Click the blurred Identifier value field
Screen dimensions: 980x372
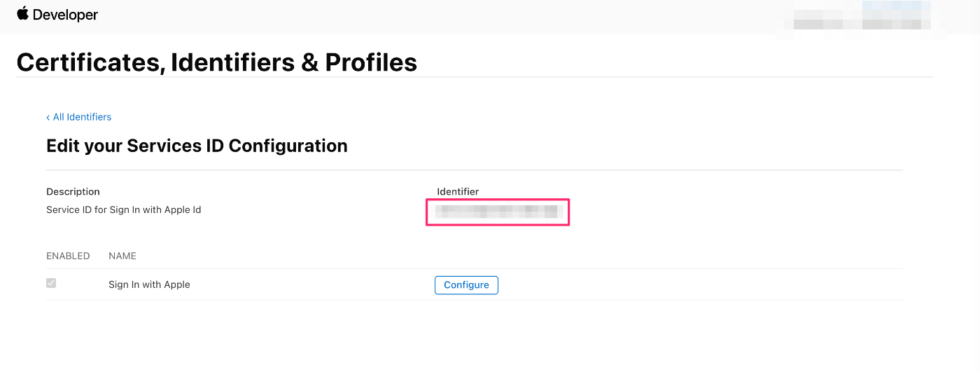[x=497, y=212]
